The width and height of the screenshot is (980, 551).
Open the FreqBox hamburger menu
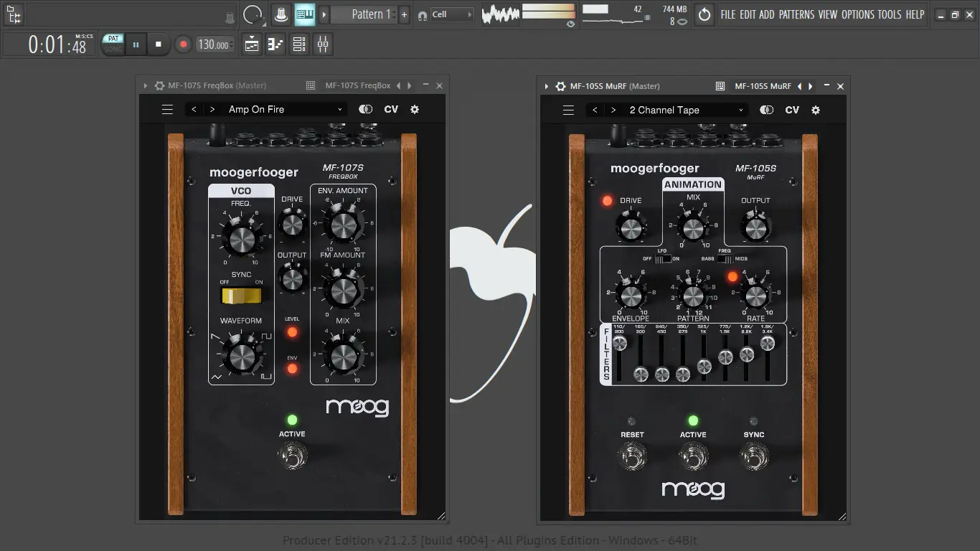click(167, 110)
